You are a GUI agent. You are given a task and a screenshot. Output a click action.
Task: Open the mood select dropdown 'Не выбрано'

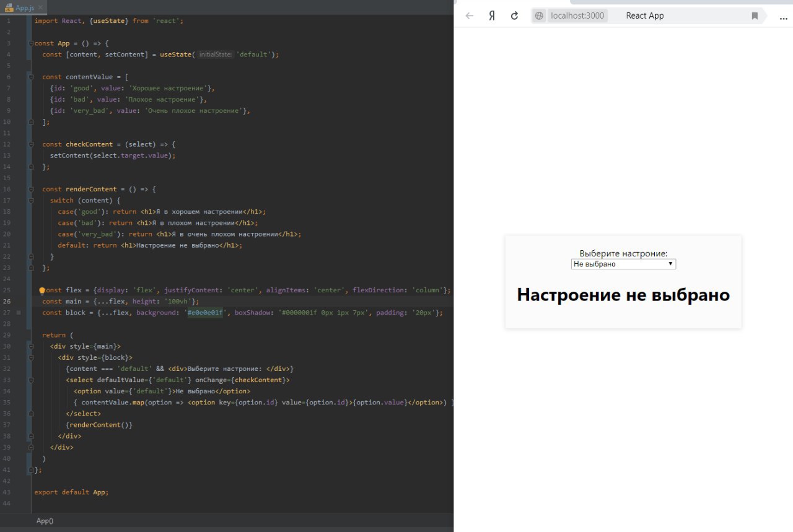click(623, 264)
